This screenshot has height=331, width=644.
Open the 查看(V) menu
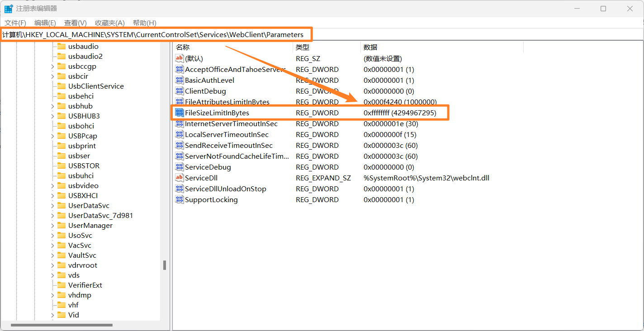coord(76,23)
